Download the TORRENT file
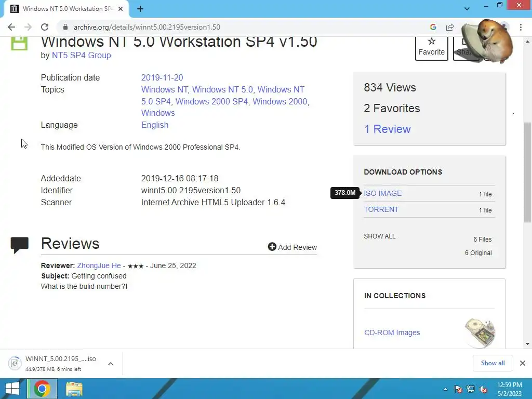The height and width of the screenshot is (399, 532). point(381,210)
